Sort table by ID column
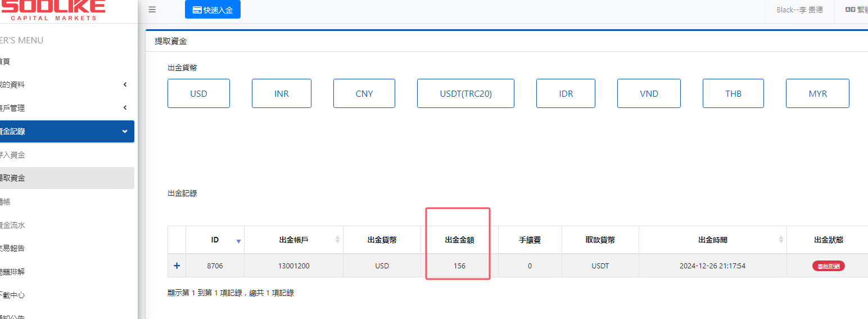Image resolution: width=868 pixels, height=319 pixels. click(238, 240)
